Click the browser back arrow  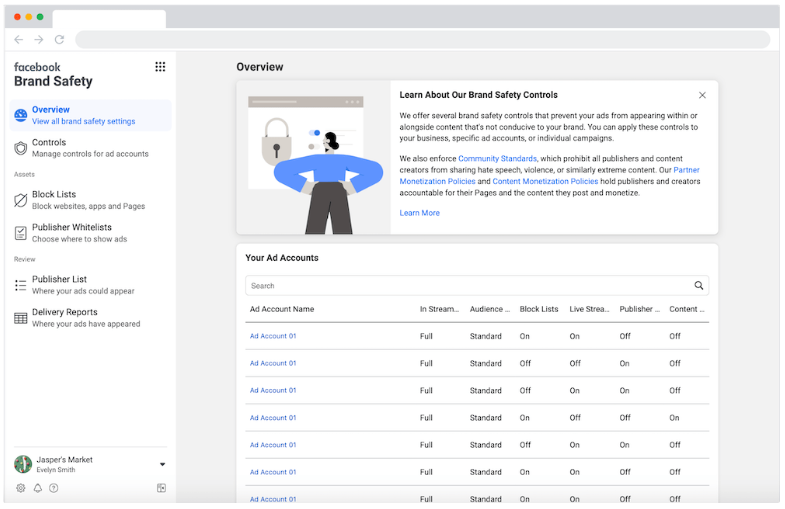19,39
